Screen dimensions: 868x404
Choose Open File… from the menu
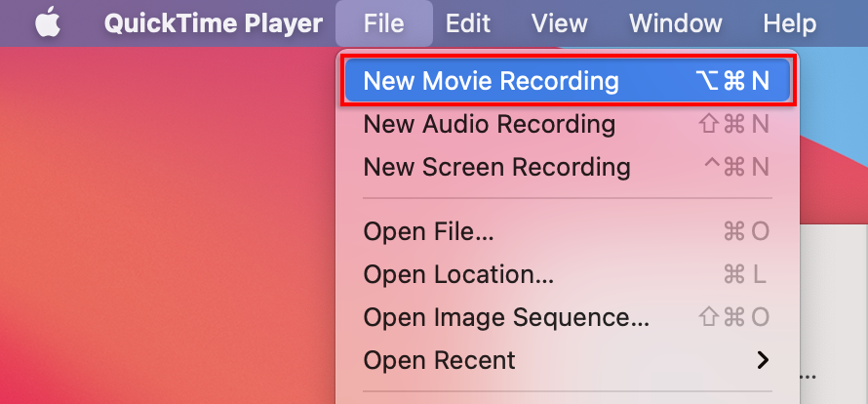point(428,231)
